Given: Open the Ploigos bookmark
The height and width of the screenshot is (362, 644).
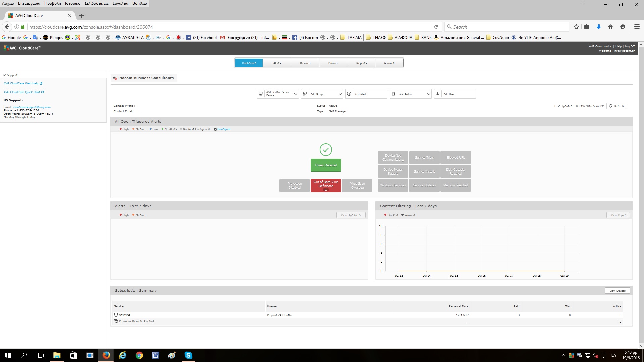Looking at the screenshot, I should (x=53, y=38).
